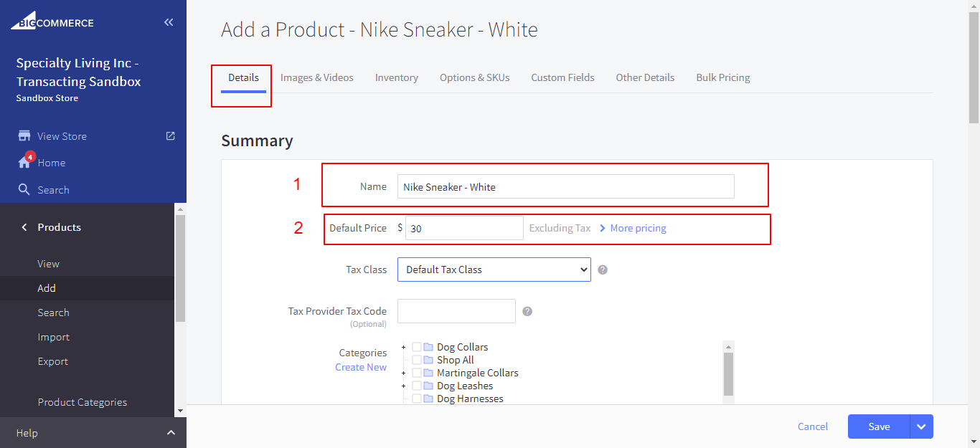980x448 pixels.
Task: Switch to the Options & SKUs tab
Action: click(475, 77)
